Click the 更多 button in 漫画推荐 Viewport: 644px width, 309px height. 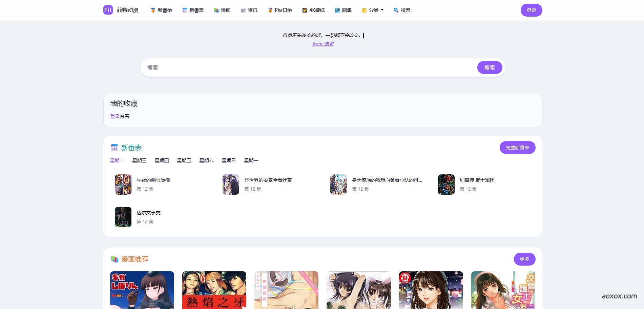click(524, 259)
